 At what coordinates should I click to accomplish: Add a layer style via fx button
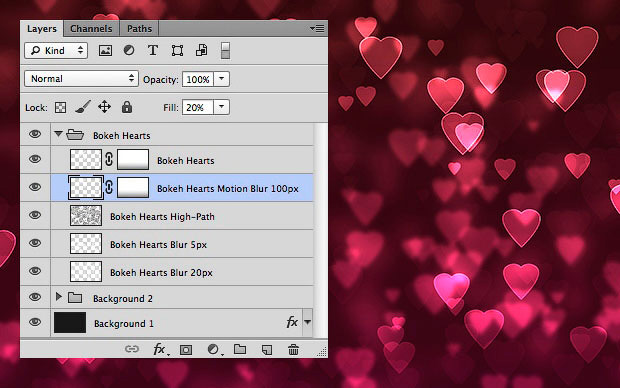pyautogui.click(x=160, y=349)
